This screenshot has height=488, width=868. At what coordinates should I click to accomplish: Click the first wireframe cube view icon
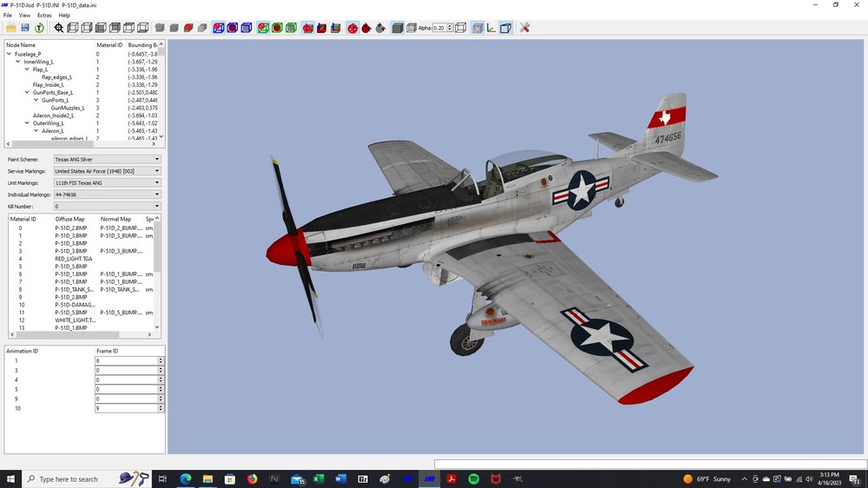(x=73, y=28)
